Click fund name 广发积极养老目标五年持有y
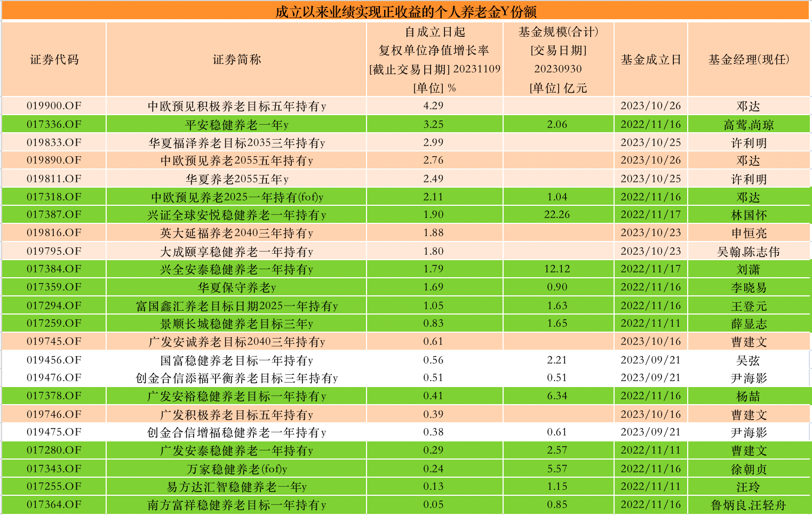Viewport: 812px width, 515px height. click(x=237, y=414)
